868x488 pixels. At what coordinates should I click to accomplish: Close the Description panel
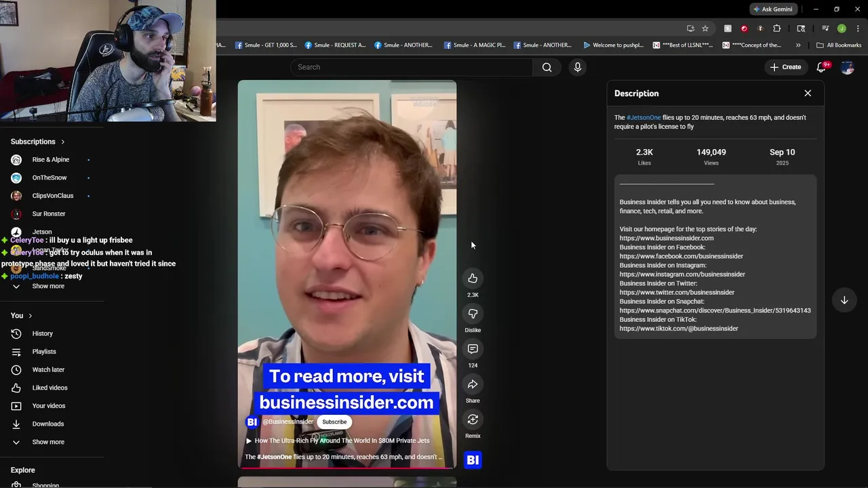point(808,94)
